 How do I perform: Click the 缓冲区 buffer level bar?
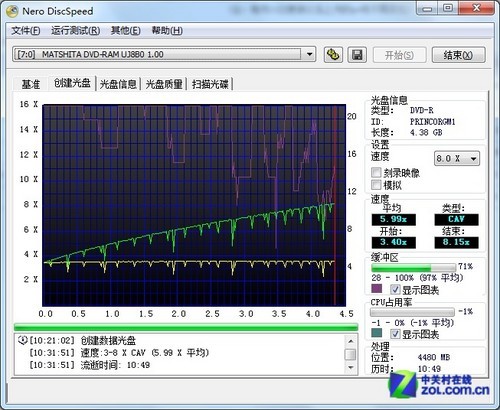click(x=413, y=267)
